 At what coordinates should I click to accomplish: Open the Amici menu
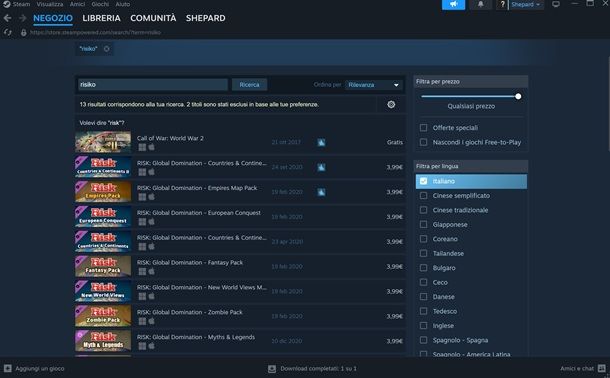pyautogui.click(x=77, y=4)
